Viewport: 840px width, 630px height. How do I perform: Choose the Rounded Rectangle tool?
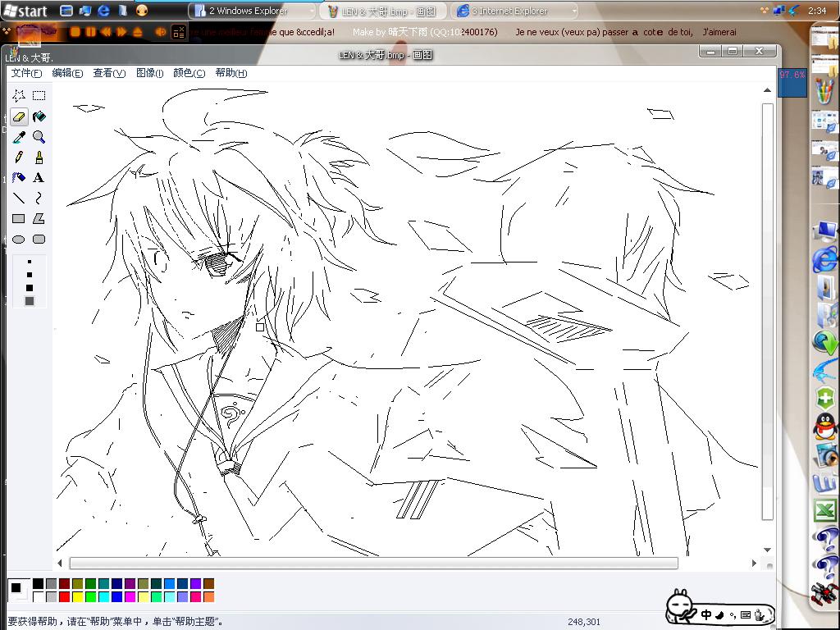[39, 240]
